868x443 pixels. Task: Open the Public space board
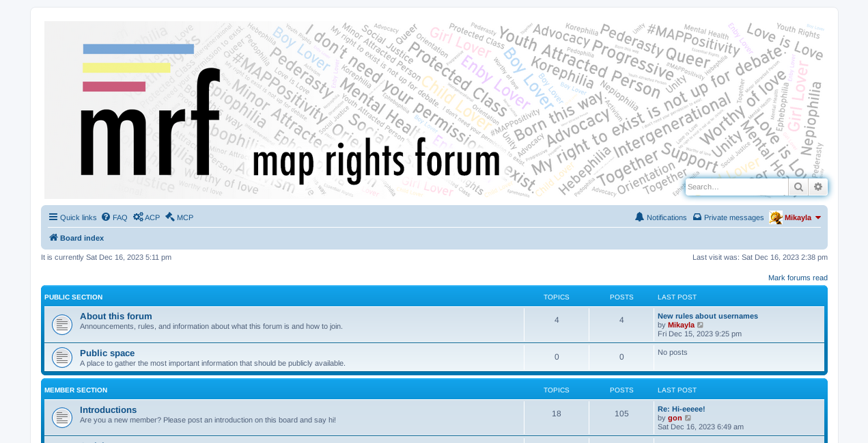click(107, 353)
